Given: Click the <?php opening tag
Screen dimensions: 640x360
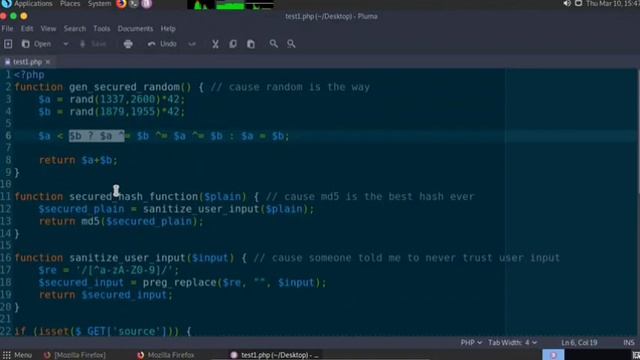Looking at the screenshot, I should [x=29, y=75].
